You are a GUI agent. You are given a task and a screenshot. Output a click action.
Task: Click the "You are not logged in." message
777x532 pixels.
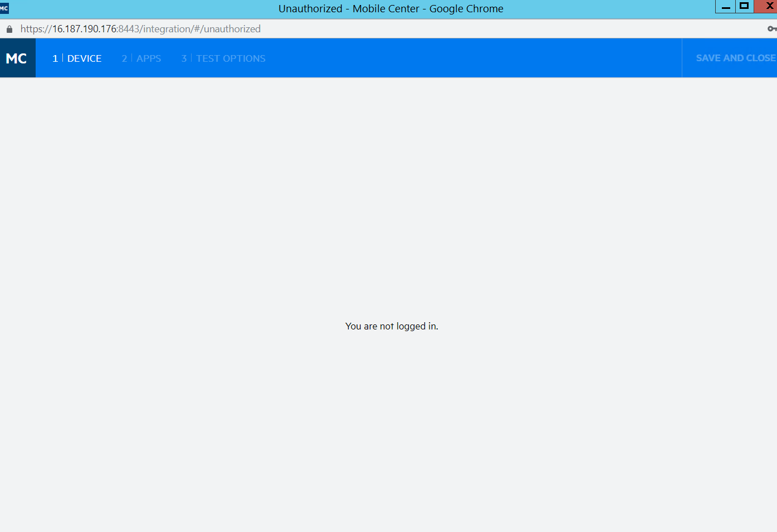[x=392, y=326]
